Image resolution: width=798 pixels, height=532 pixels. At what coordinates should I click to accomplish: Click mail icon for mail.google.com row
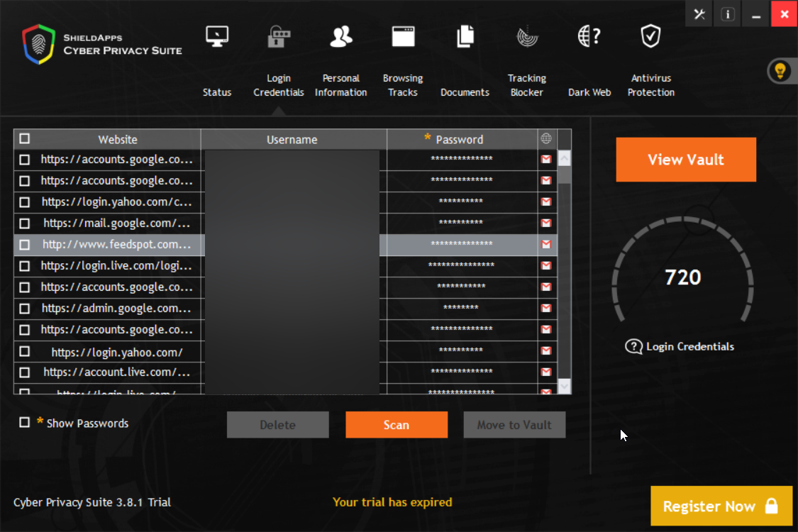click(x=546, y=223)
